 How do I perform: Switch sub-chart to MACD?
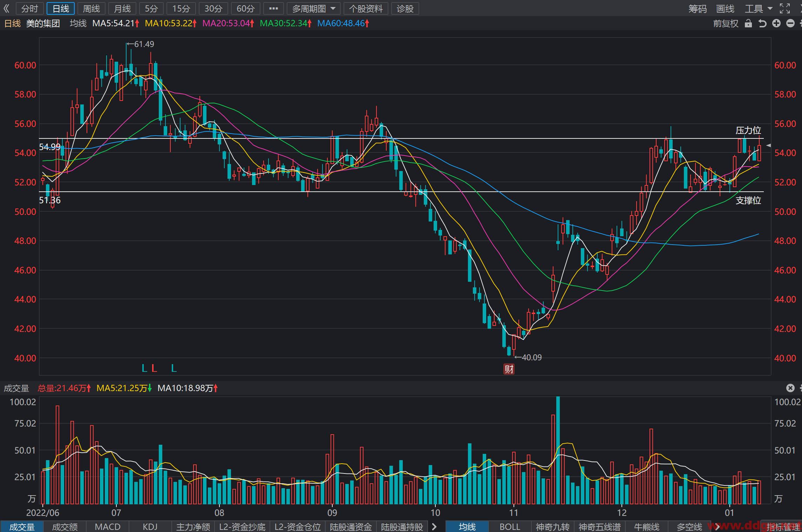pos(108,527)
